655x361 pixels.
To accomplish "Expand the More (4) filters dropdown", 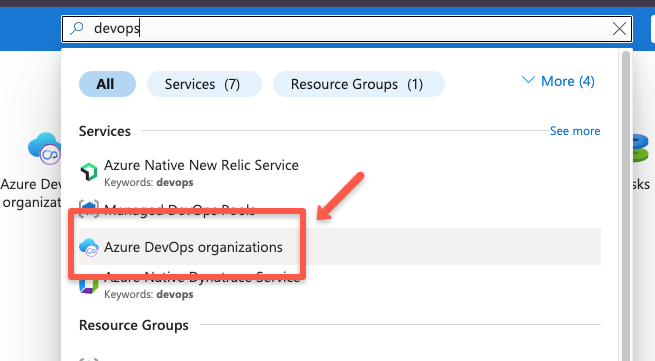I will [559, 81].
